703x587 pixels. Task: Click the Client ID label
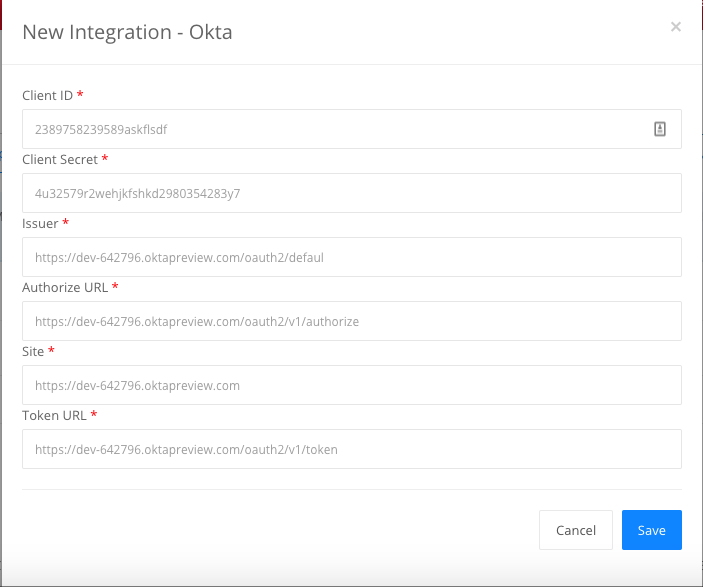(x=47, y=96)
